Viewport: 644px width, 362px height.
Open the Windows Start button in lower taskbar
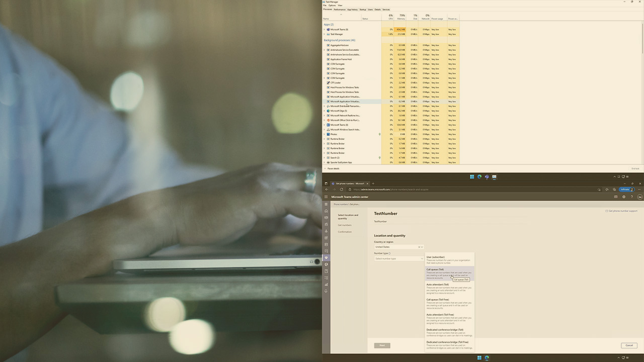[479, 358]
